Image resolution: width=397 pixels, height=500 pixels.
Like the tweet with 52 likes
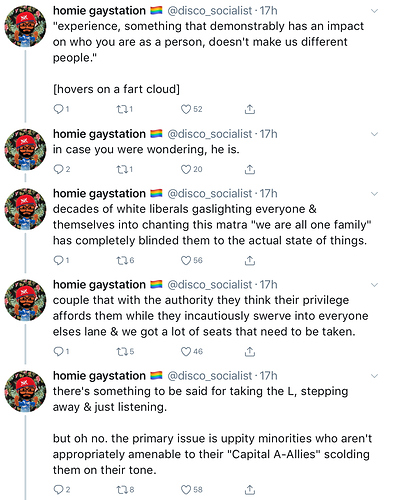(x=186, y=109)
